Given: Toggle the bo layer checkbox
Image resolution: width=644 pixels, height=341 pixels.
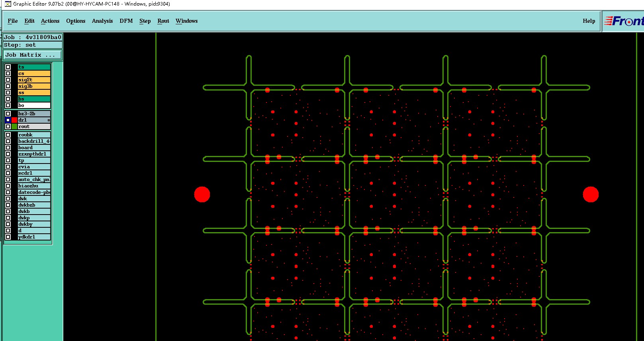Looking at the screenshot, I should [x=8, y=105].
